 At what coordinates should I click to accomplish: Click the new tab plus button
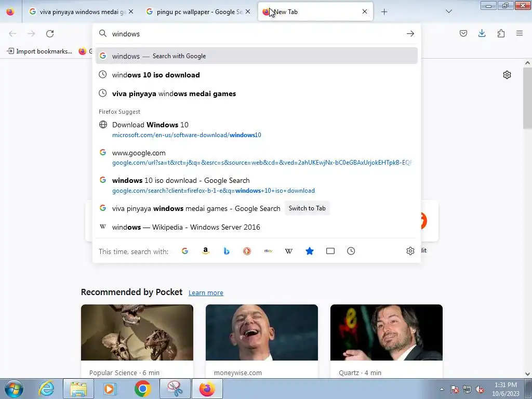(384, 12)
